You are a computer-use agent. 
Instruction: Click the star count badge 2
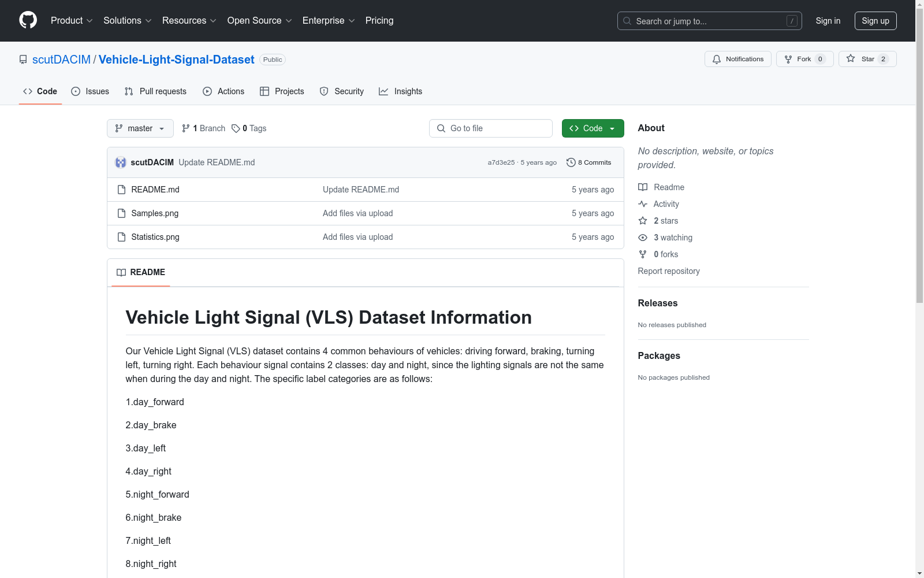click(883, 59)
